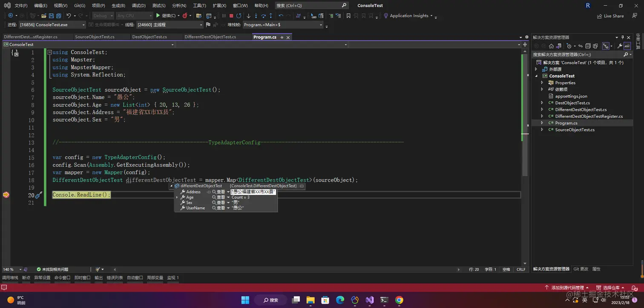
Task: Click the 继续(C) continue button
Action: pos(167,16)
